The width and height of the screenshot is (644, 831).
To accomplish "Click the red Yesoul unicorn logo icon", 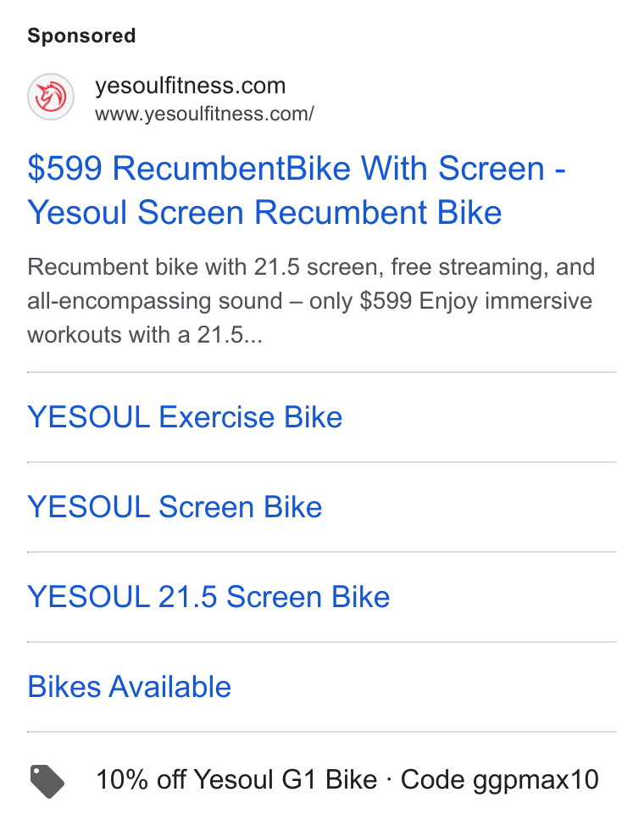I will tap(51, 97).
